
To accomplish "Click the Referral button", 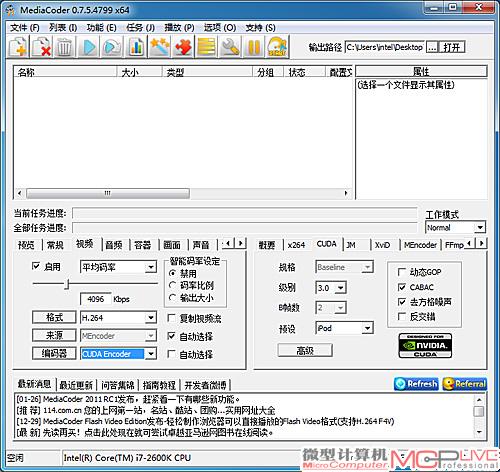I will (x=464, y=384).
